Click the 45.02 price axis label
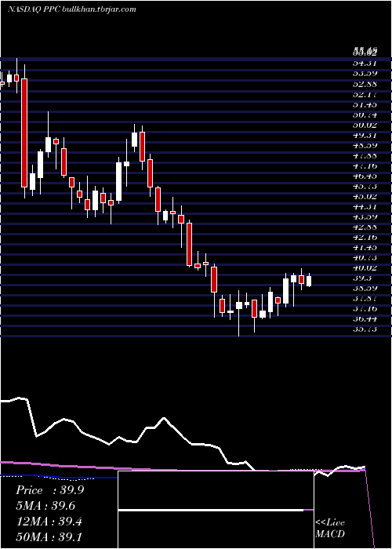The image size is (392, 549). [365, 196]
